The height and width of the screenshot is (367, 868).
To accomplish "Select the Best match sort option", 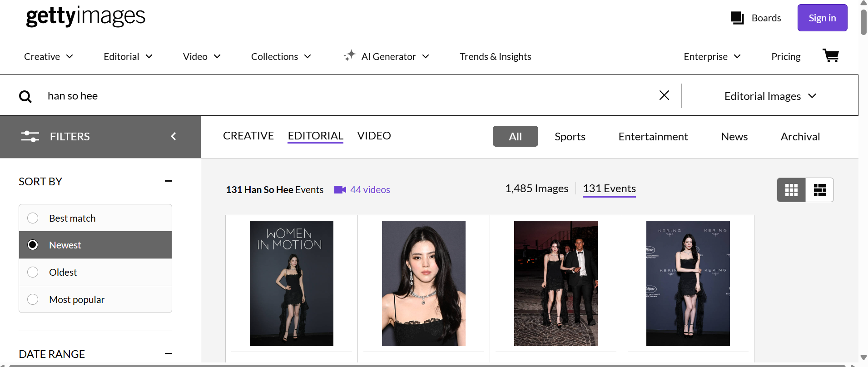I will [33, 218].
